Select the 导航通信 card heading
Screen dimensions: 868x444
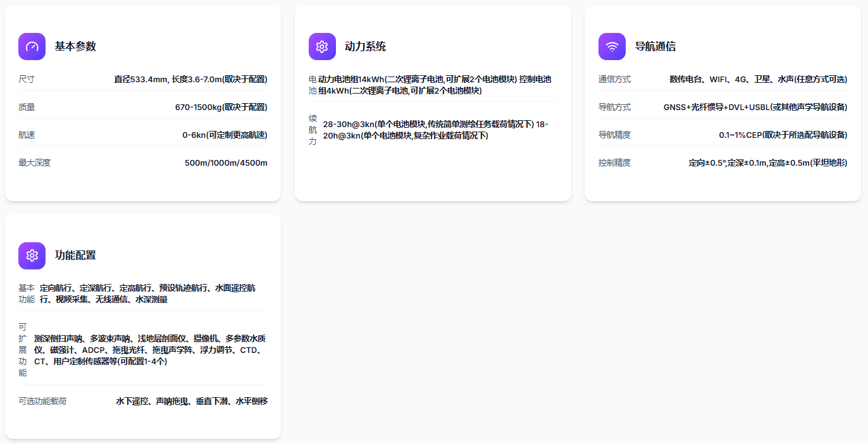click(655, 46)
